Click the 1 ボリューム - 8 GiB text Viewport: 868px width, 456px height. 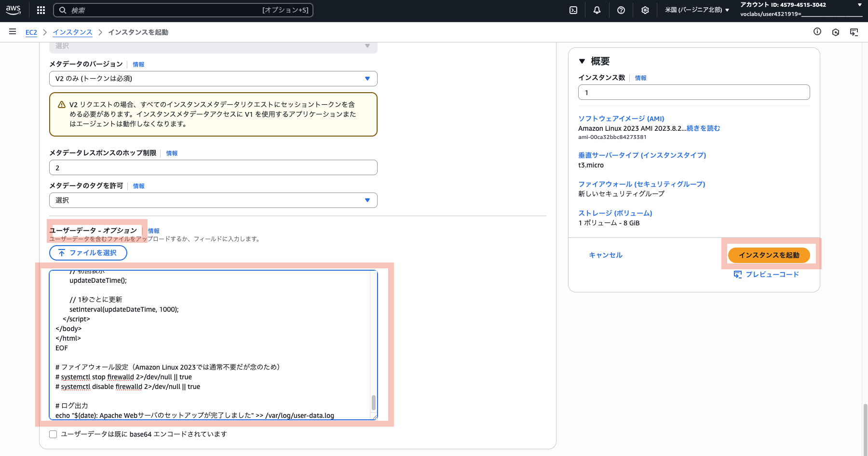609,223
